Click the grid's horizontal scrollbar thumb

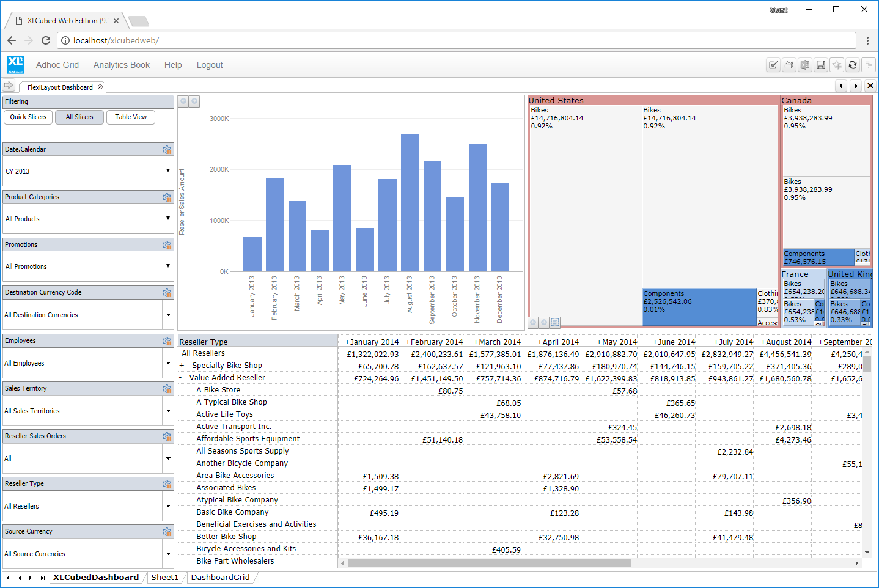pyautogui.click(x=489, y=564)
